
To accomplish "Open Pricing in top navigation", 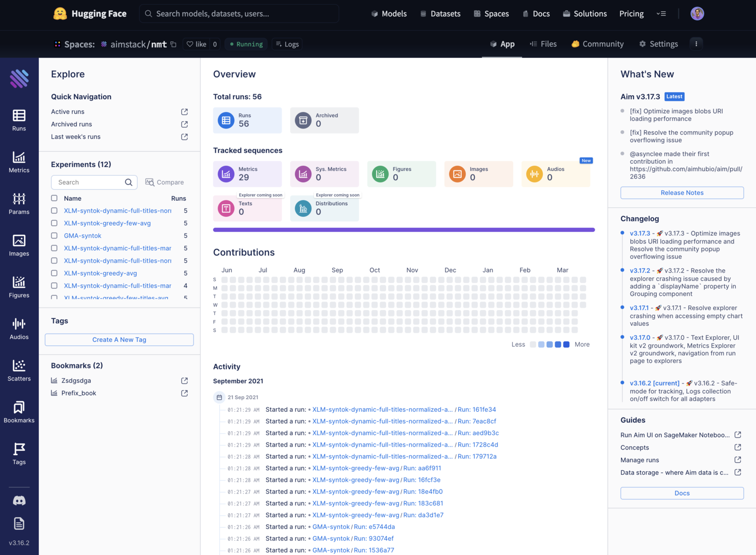I will click(x=631, y=14).
